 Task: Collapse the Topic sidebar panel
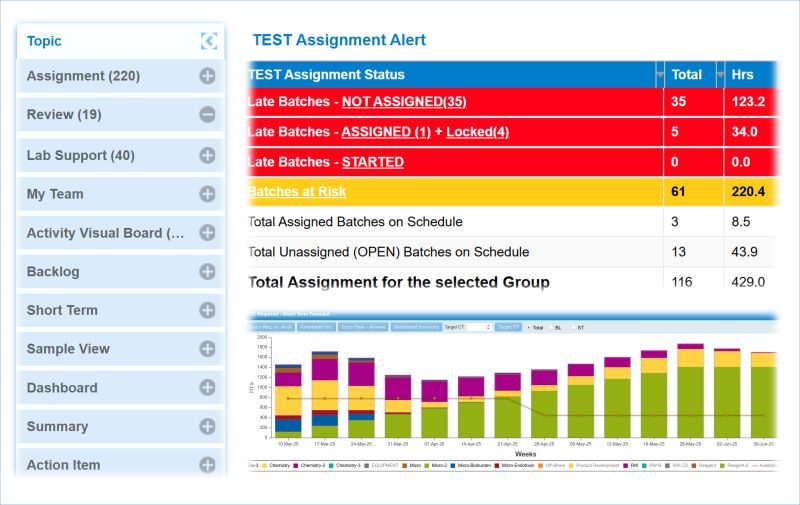(x=208, y=41)
